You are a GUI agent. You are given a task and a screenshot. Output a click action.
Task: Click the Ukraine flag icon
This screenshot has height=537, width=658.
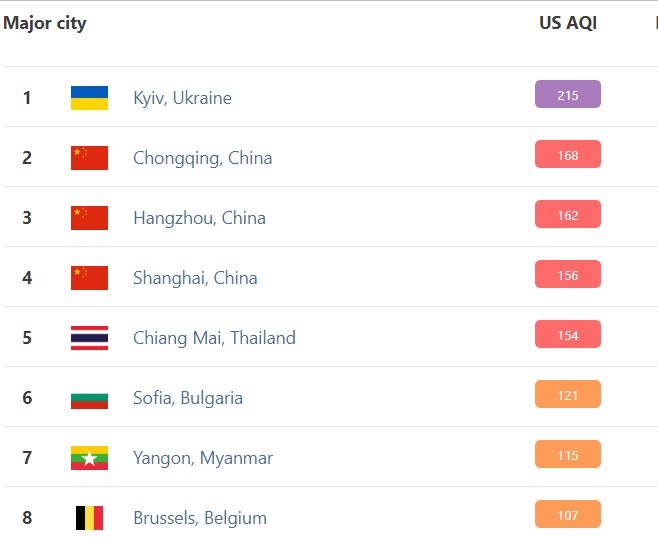click(x=89, y=98)
